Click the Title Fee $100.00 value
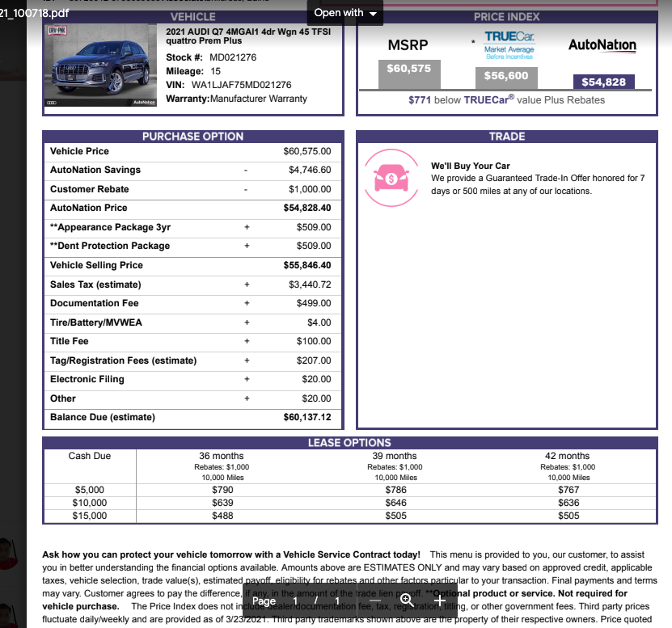Image resolution: width=672 pixels, height=628 pixels. pyautogui.click(x=314, y=341)
